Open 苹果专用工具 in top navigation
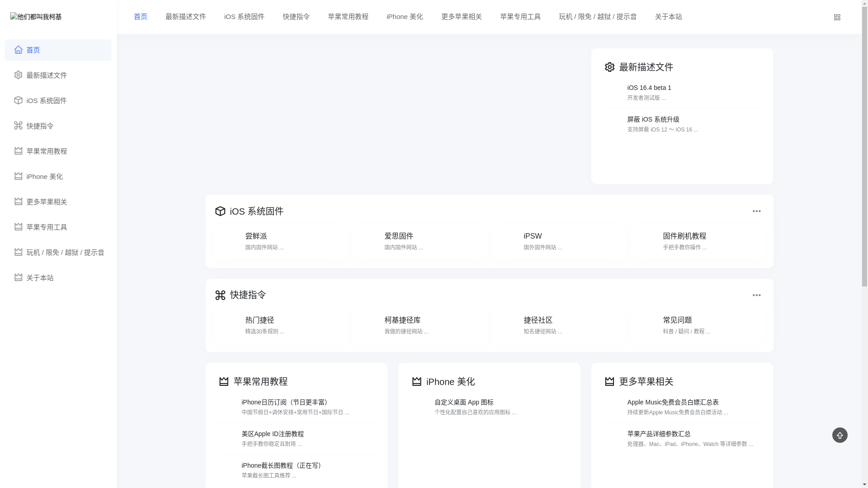This screenshot has height=488, width=868. tap(520, 17)
